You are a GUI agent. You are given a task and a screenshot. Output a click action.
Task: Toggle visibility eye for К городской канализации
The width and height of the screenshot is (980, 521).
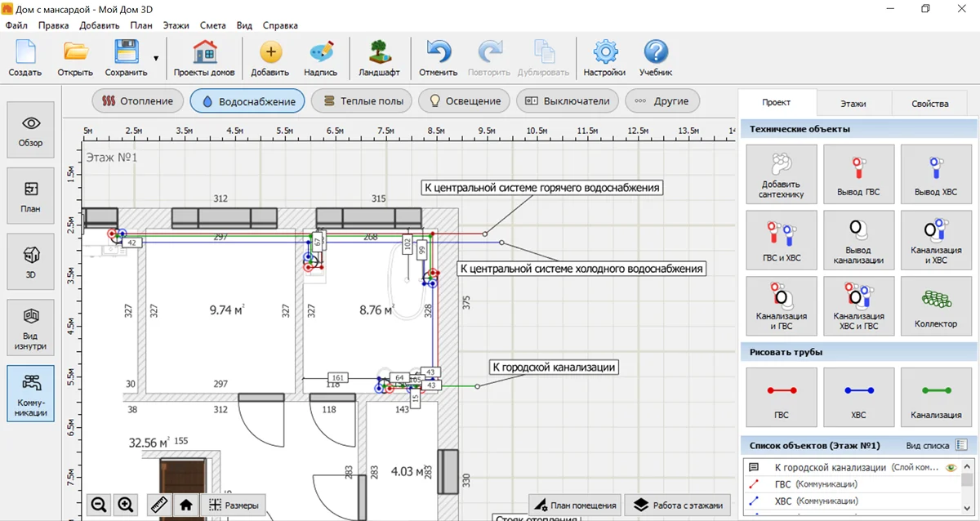click(950, 468)
